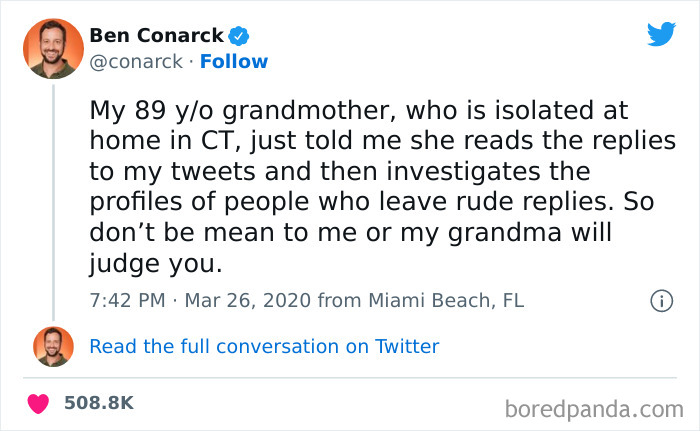
Task: Open Ben Conarck's large profile photo
Action: click(x=53, y=49)
